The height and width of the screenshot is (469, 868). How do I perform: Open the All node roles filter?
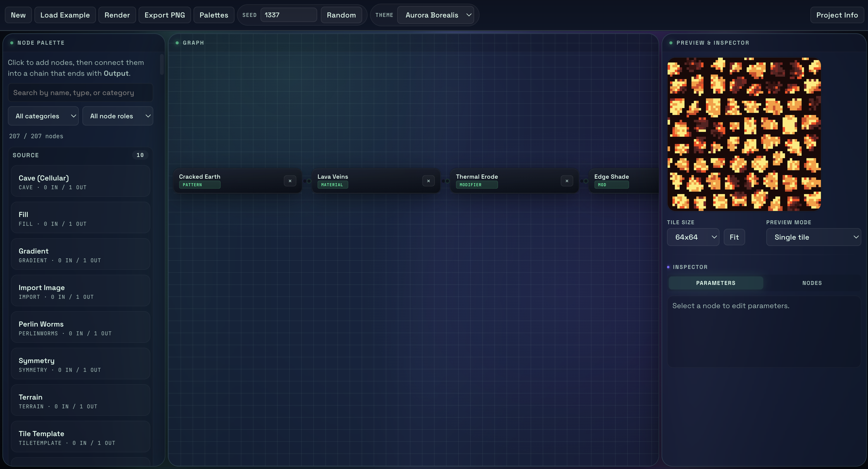click(118, 116)
